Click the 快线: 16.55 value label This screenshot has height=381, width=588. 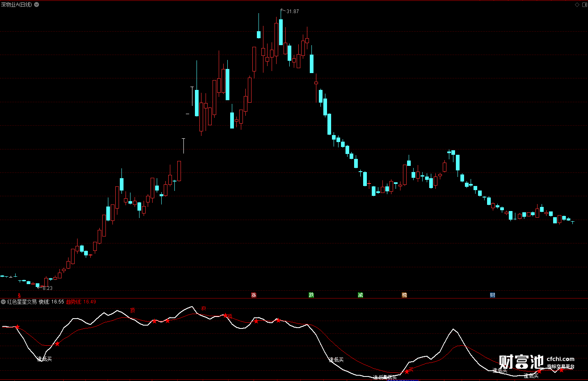51,302
